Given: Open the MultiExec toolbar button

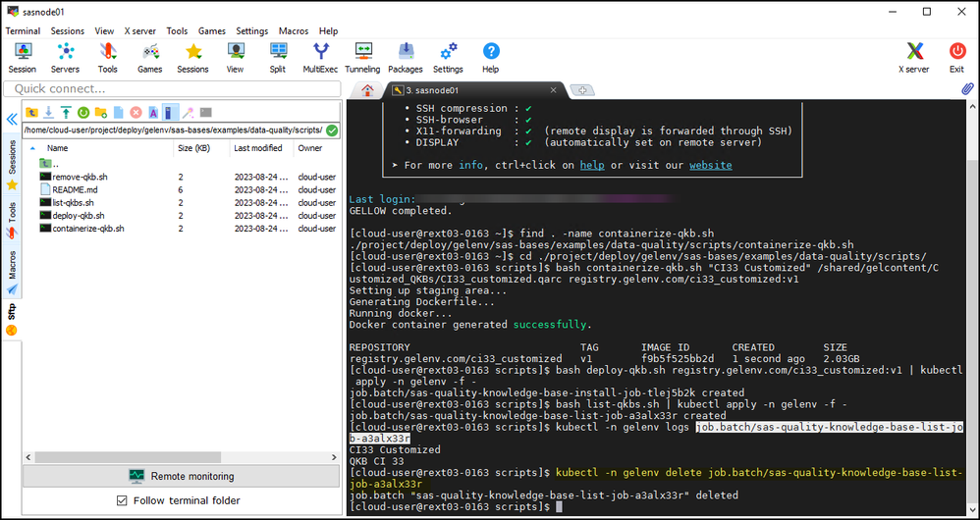Looking at the screenshot, I should click(320, 57).
